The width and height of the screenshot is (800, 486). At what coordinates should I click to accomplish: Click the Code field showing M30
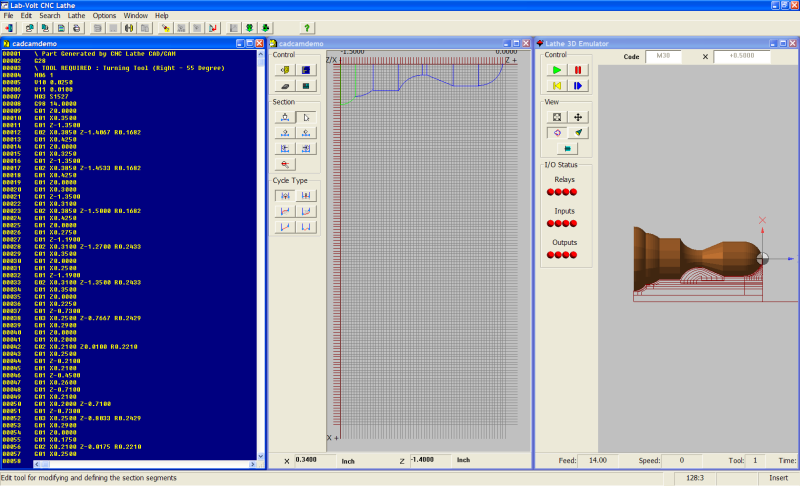pos(663,56)
